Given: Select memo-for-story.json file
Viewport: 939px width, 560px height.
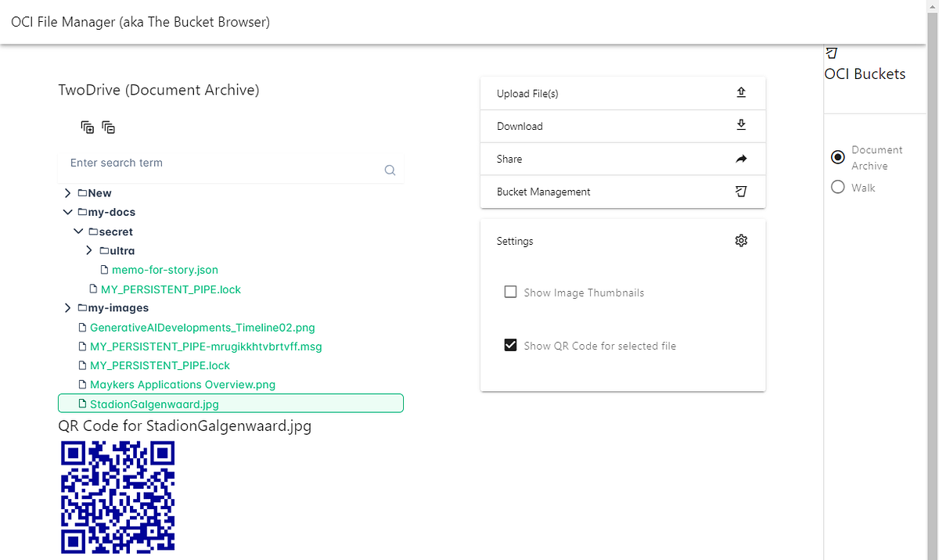Looking at the screenshot, I should (164, 270).
